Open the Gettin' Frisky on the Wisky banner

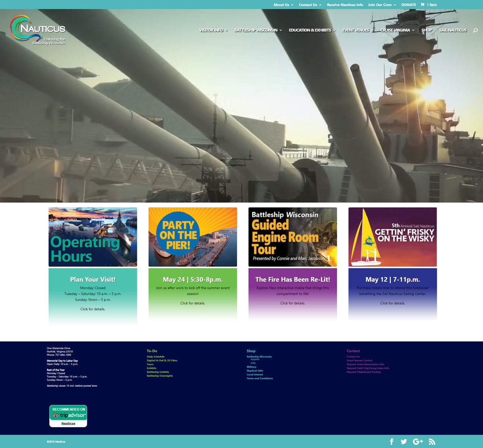click(392, 237)
